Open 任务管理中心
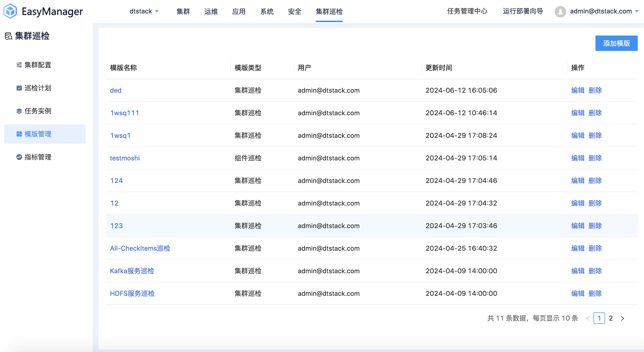The image size is (644, 352). (467, 11)
